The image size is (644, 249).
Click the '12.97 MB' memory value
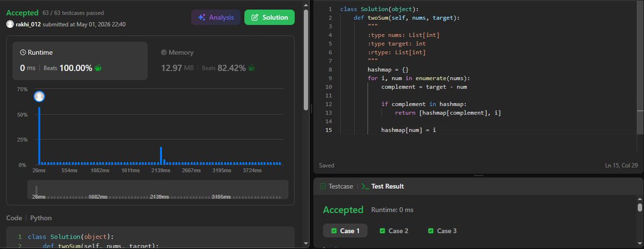177,68
